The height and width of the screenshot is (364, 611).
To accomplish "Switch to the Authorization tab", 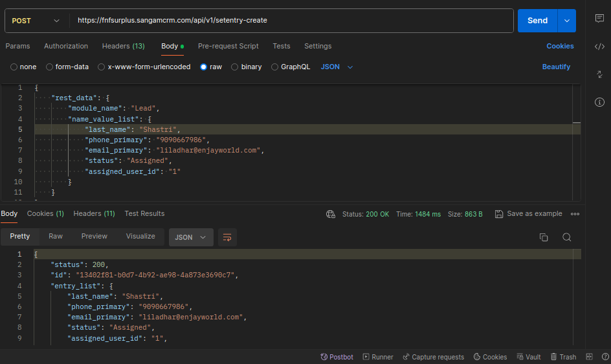I will point(66,46).
